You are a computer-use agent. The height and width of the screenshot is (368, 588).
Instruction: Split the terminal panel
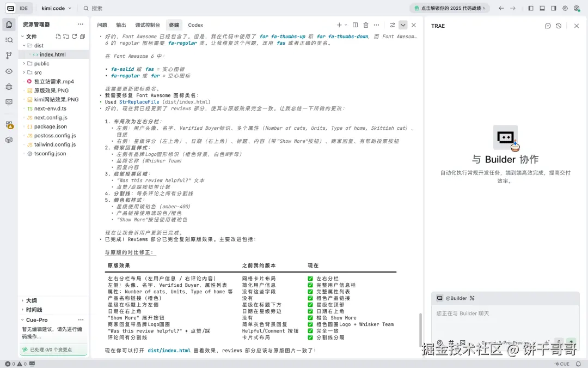tap(355, 25)
